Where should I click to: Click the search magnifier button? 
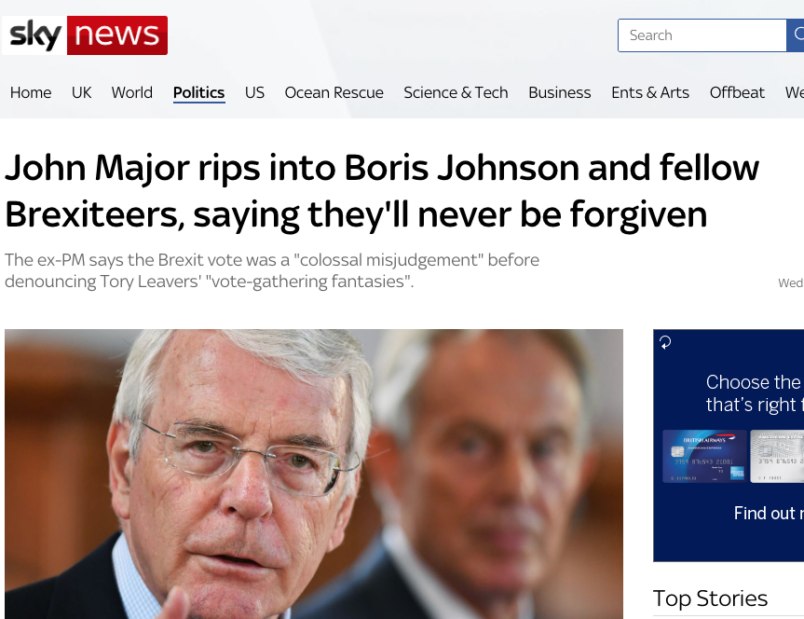(x=795, y=35)
